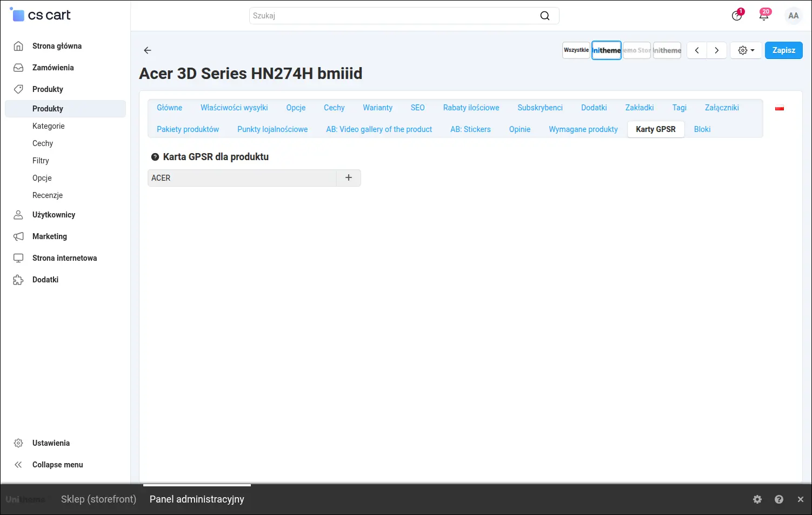Viewport: 812px width, 515px height.
Task: Select the Demo Store storefront button
Action: [637, 50]
